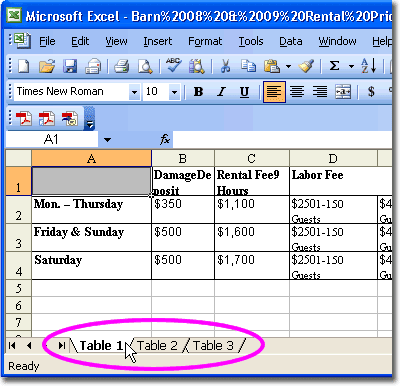Image resolution: width=400 pixels, height=389 pixels.
Task: Open the Format menu
Action: pos(205,41)
